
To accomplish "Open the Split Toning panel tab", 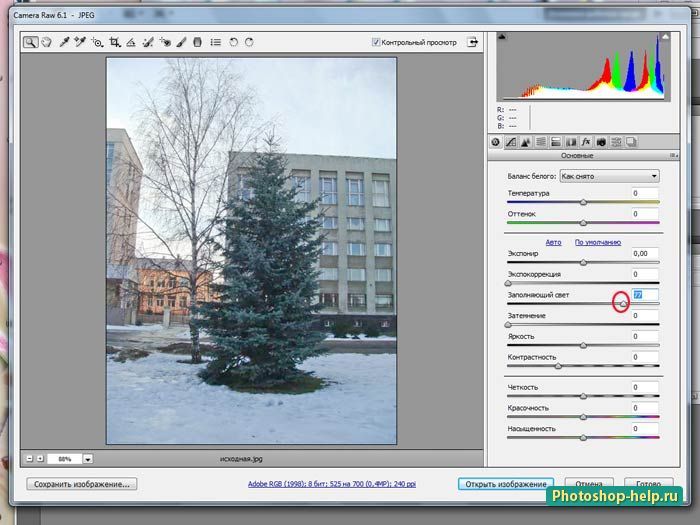I will tap(556, 142).
